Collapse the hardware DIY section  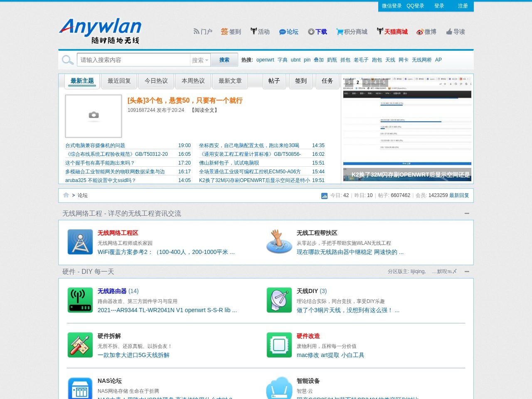point(467,271)
